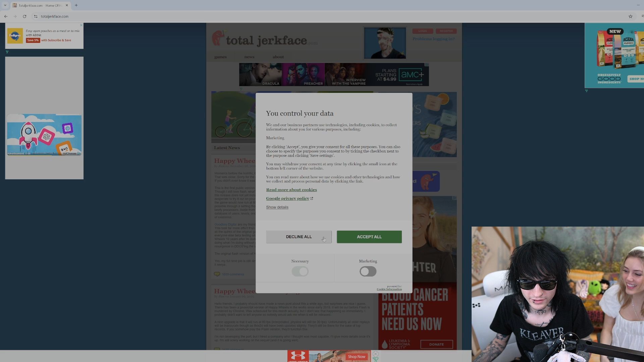Open Read more about cookies link
The height and width of the screenshot is (362, 644).
pos(291,190)
